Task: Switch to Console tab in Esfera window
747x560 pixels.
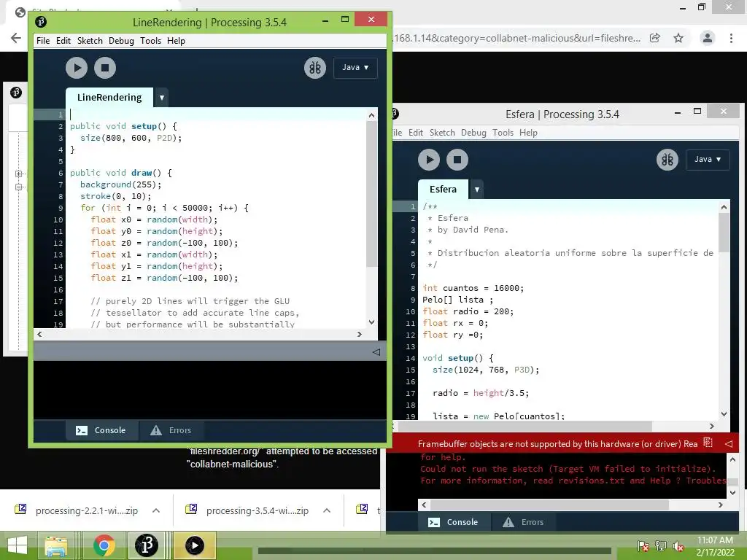Action: point(454,522)
